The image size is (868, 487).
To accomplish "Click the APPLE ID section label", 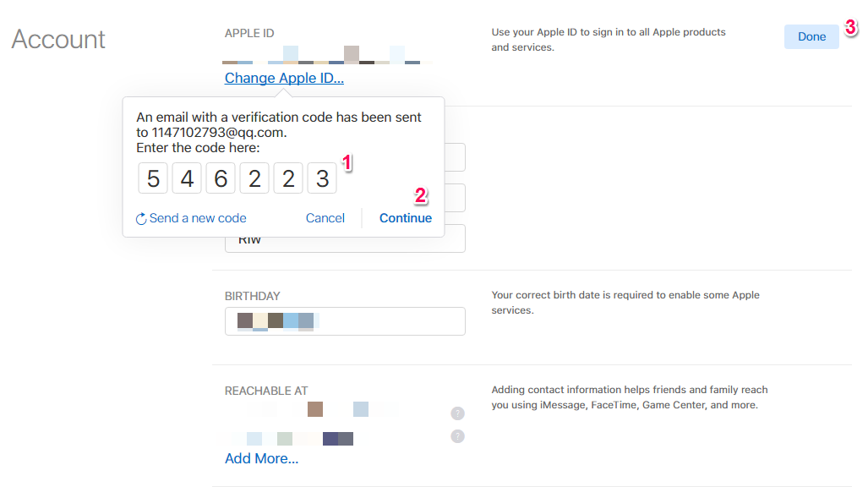I will (x=249, y=33).
